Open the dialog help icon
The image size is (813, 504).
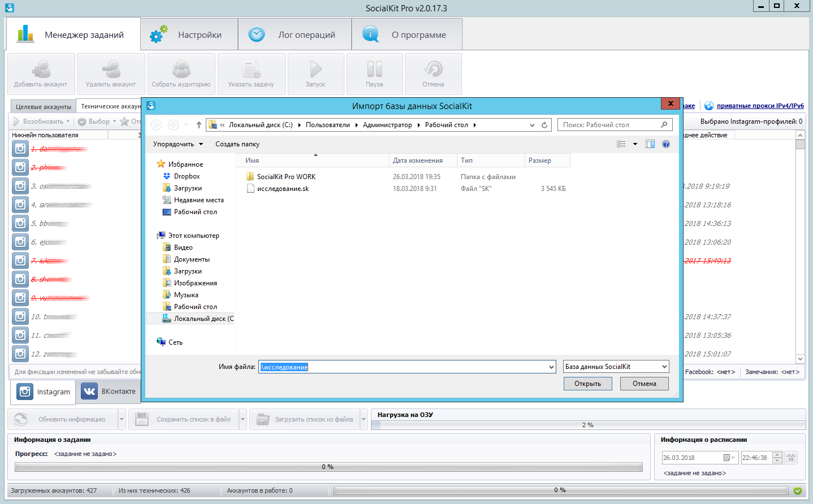(666, 144)
